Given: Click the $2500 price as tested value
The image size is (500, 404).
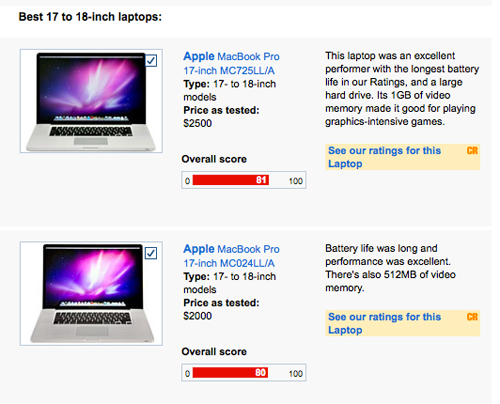Looking at the screenshot, I should (197, 123).
